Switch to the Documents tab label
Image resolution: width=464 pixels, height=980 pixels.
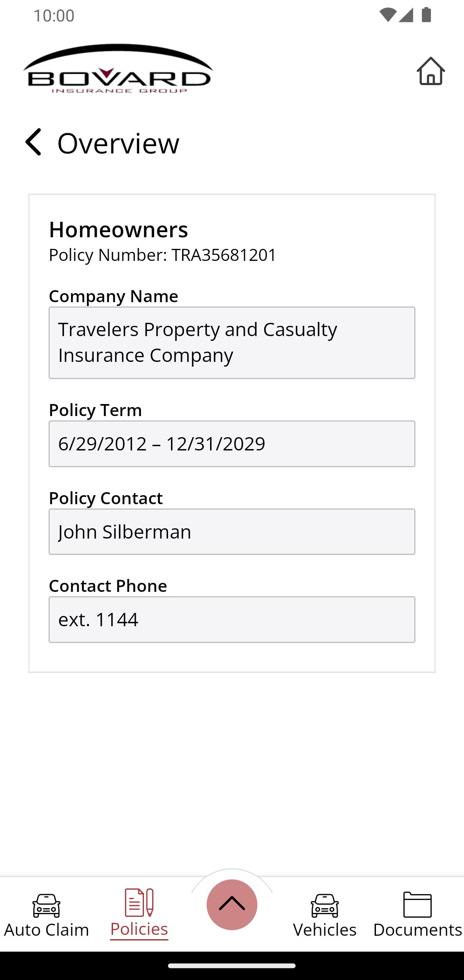tap(417, 930)
